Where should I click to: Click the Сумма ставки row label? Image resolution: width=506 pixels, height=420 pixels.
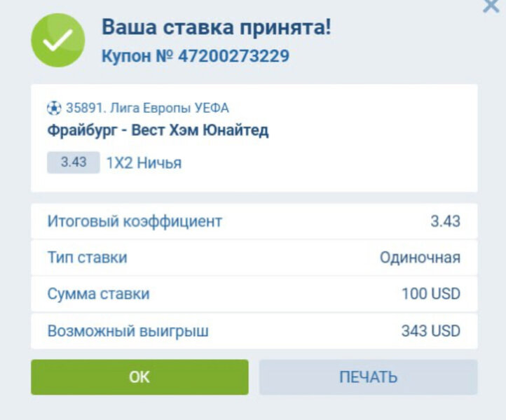tap(98, 294)
